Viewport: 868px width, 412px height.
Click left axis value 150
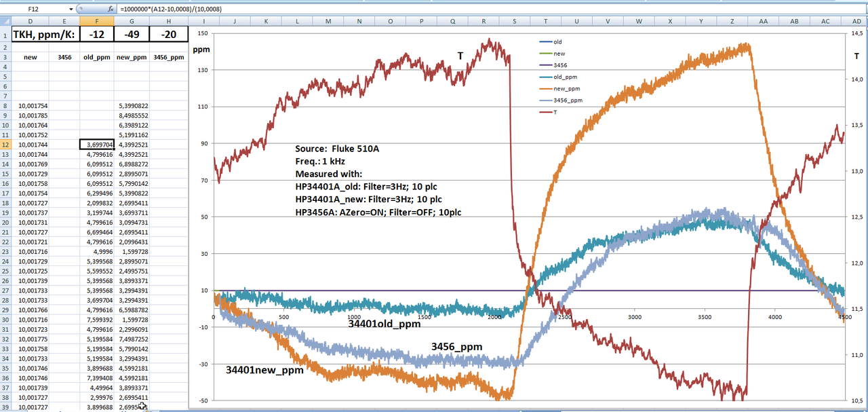[x=202, y=33]
